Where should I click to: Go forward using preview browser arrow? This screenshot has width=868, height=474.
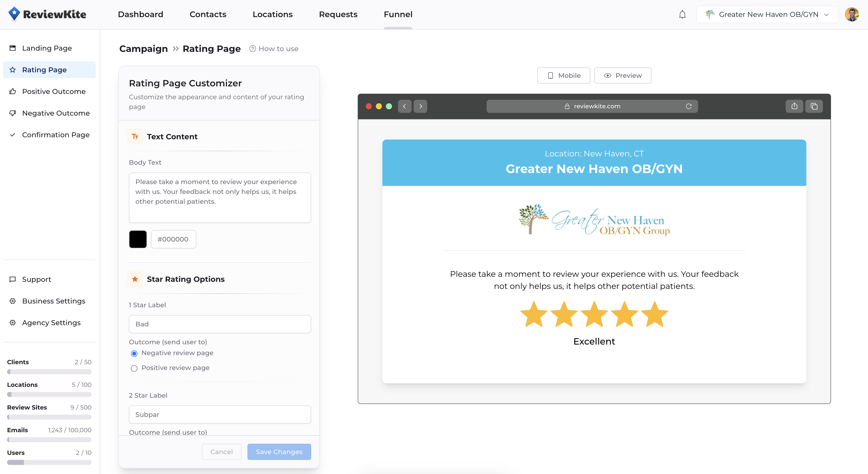coord(420,106)
